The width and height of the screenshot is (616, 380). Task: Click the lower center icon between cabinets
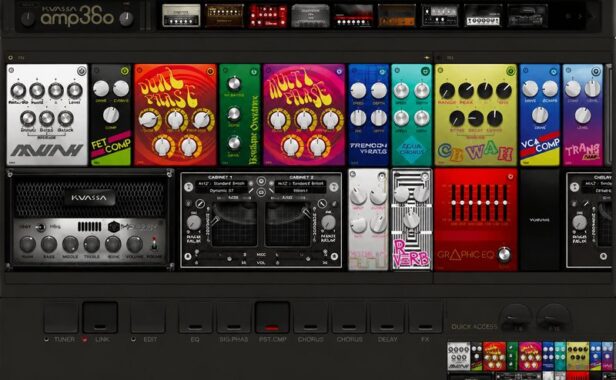[x=261, y=192]
